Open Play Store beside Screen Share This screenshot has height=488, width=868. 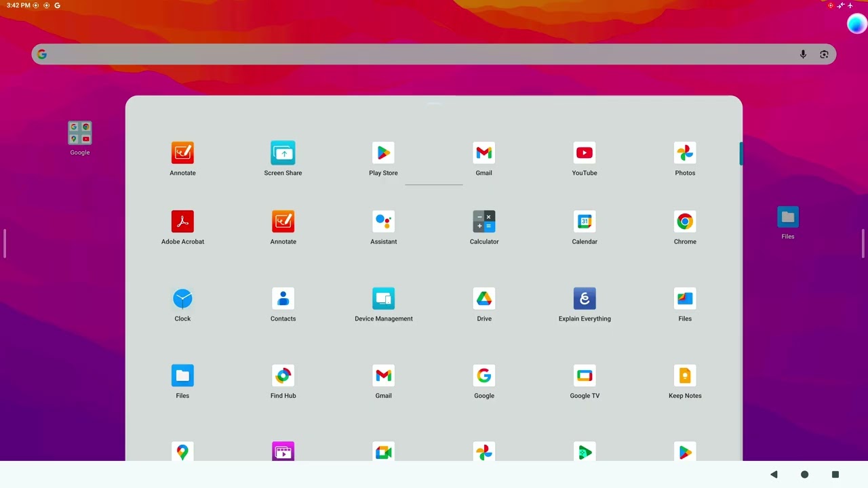tap(383, 153)
